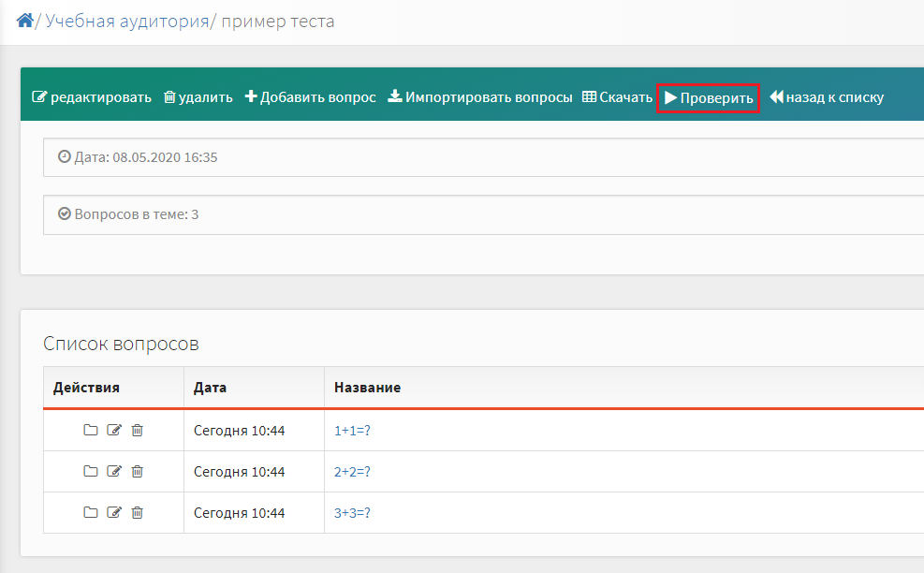
Task: Select Добавить вопрос to add a question
Action: tap(310, 97)
